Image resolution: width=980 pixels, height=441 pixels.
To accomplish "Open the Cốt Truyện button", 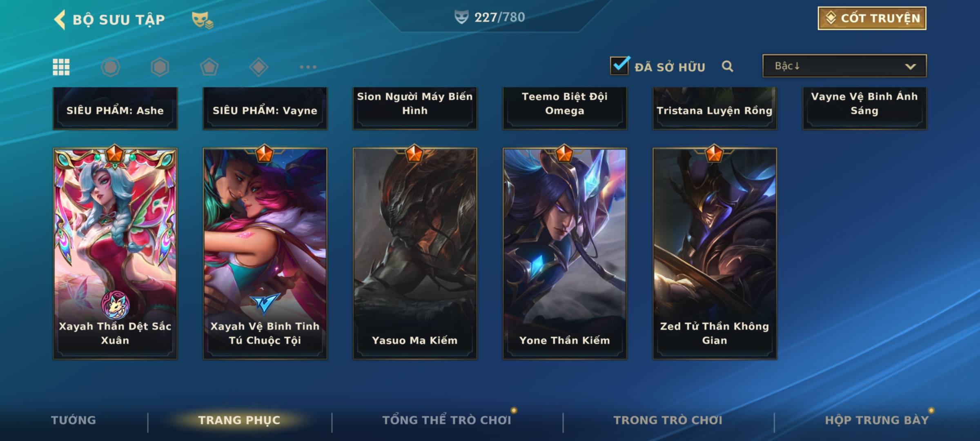I will 872,18.
